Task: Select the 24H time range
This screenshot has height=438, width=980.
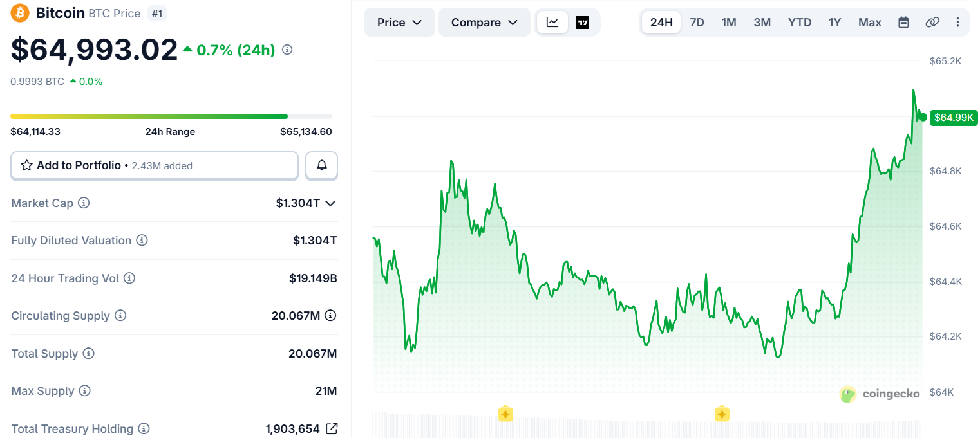Action: click(x=661, y=23)
